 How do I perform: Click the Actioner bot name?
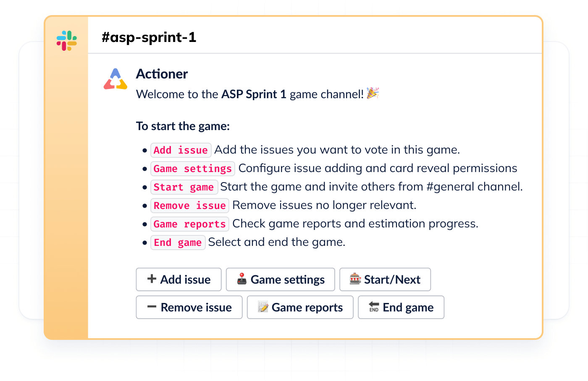click(x=162, y=73)
